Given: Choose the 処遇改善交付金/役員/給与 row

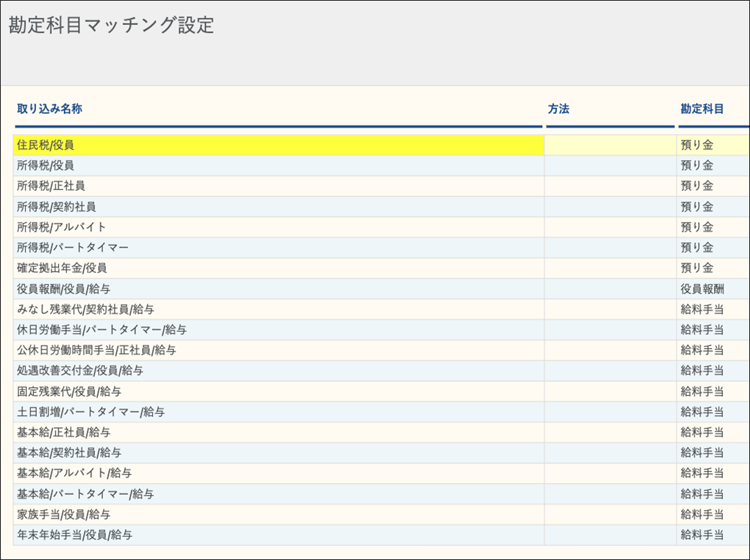Looking at the screenshot, I should (x=80, y=370).
